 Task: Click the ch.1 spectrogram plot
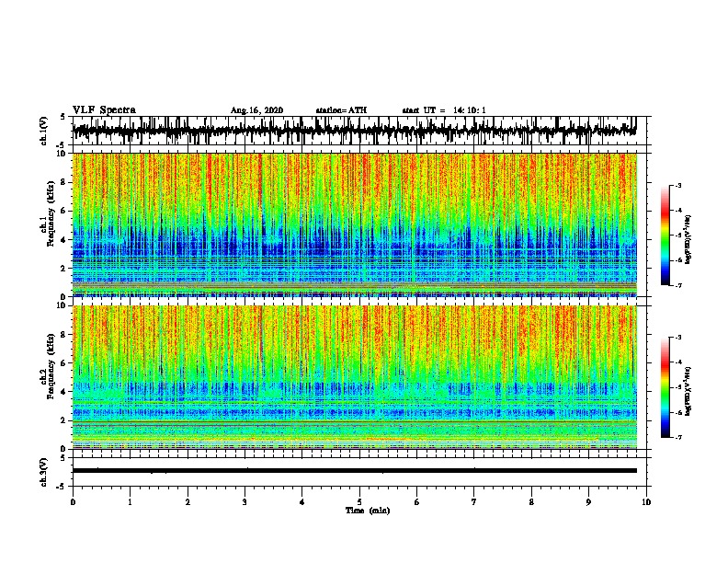(x=355, y=224)
